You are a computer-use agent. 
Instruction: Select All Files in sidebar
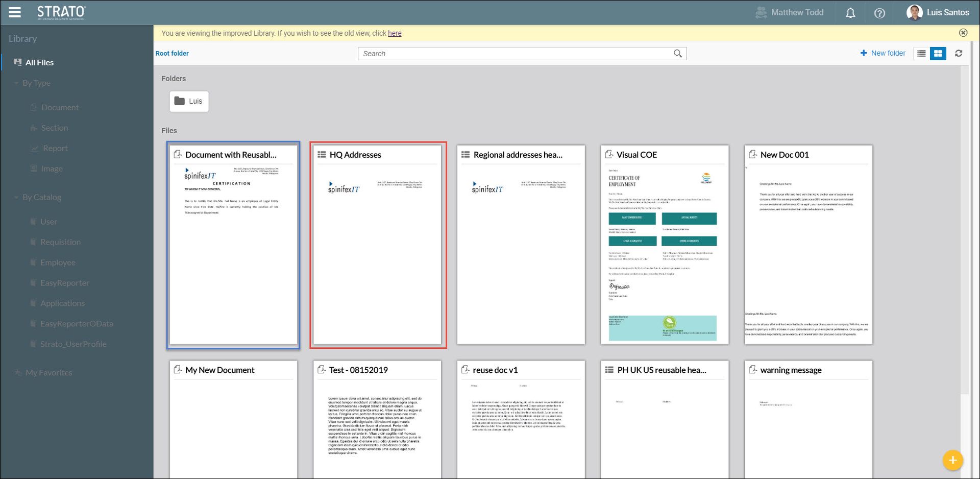[x=39, y=62]
